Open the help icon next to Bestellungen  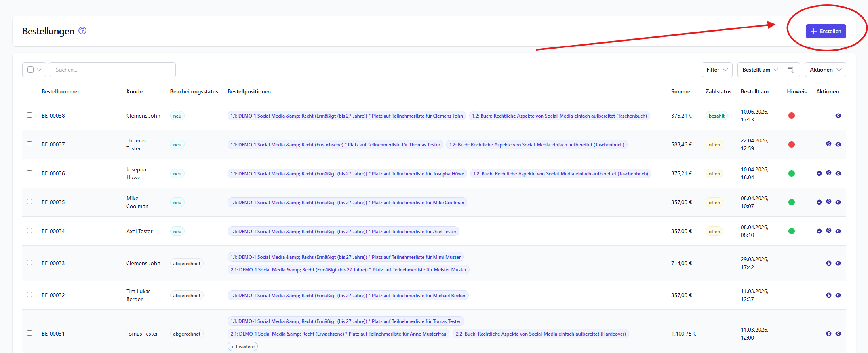click(82, 30)
